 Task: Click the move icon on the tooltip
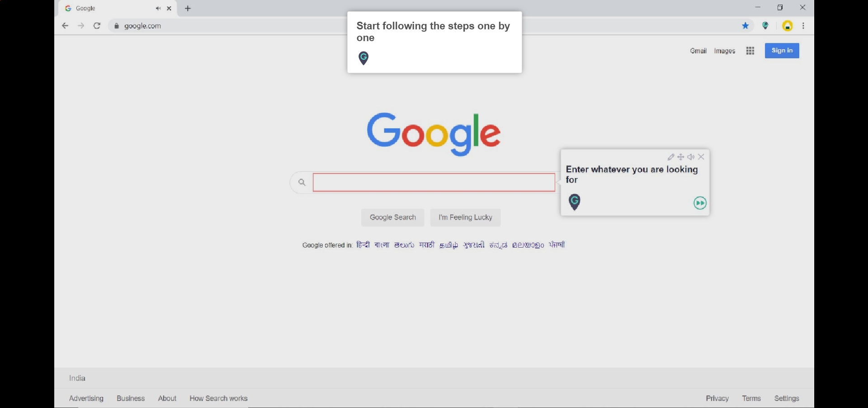[681, 157]
